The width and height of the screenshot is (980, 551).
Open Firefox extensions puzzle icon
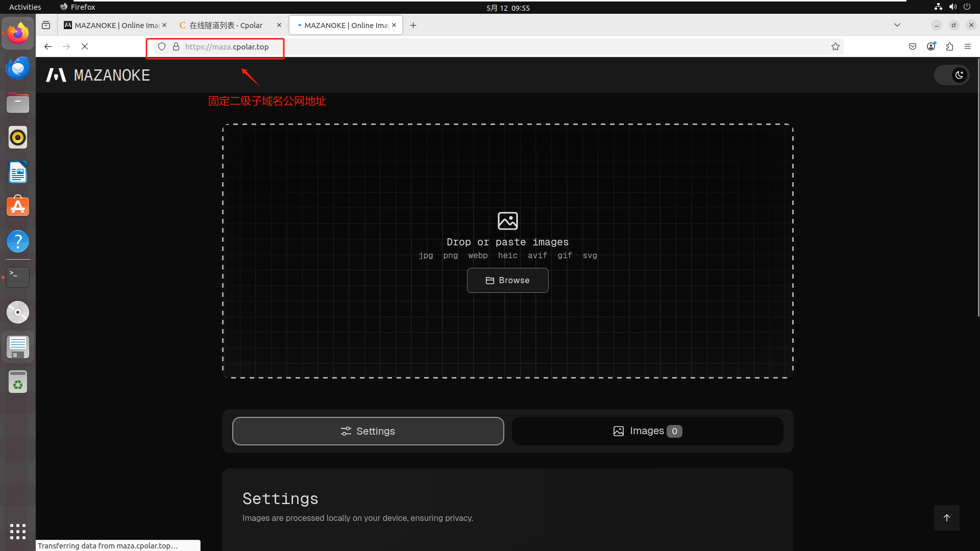pos(949,46)
